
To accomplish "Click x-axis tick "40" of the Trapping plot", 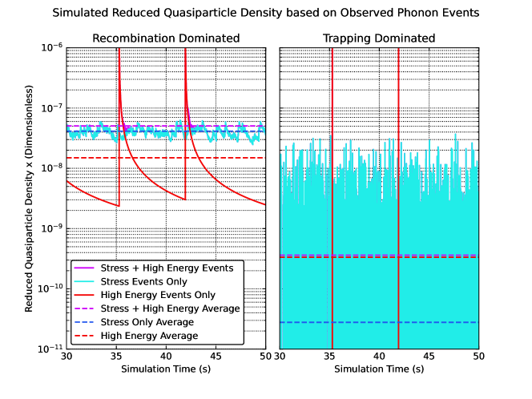I will tap(379, 357).
